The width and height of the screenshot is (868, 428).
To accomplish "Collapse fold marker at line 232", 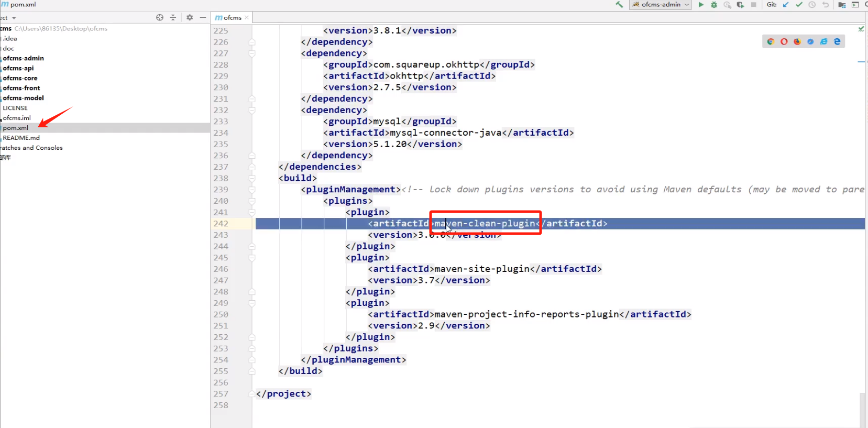I will [x=252, y=110].
